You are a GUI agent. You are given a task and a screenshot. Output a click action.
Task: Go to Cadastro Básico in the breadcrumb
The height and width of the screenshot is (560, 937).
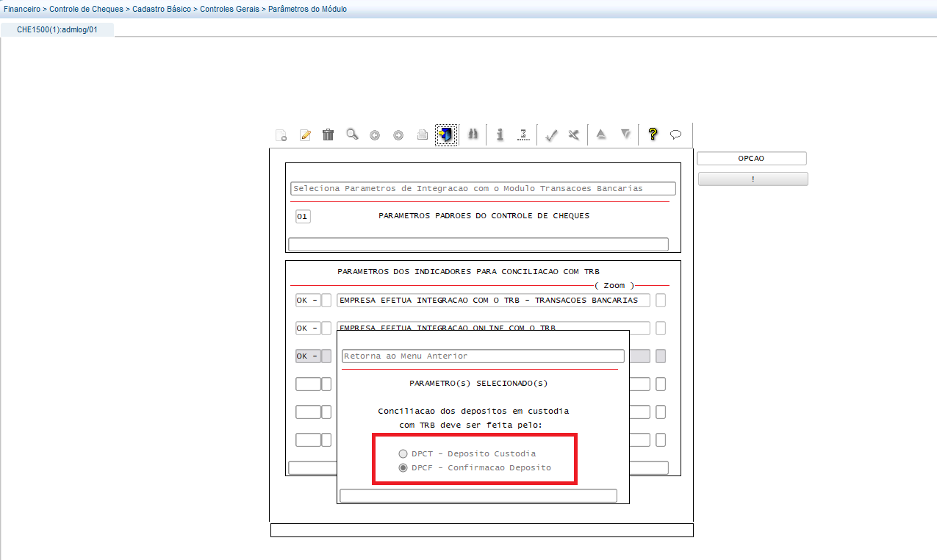[162, 9]
